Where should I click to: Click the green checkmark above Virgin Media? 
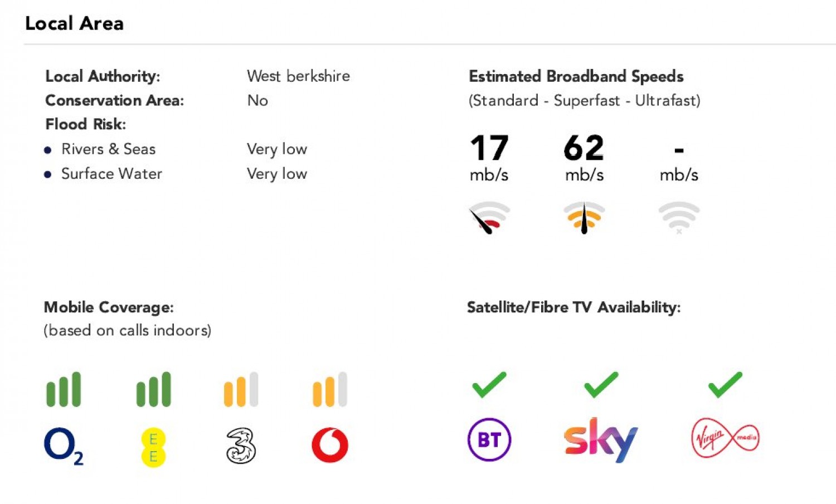tap(725, 385)
